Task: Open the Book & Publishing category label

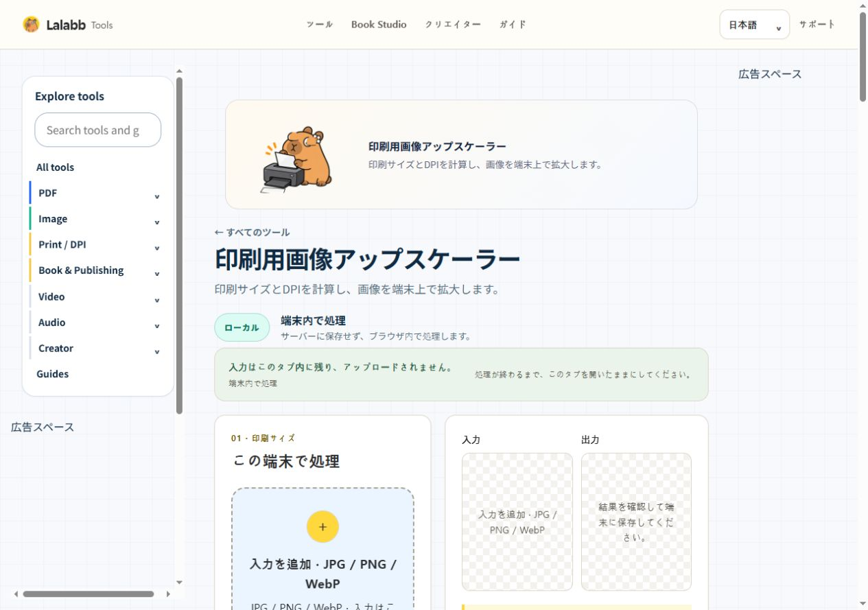Action: (x=81, y=270)
